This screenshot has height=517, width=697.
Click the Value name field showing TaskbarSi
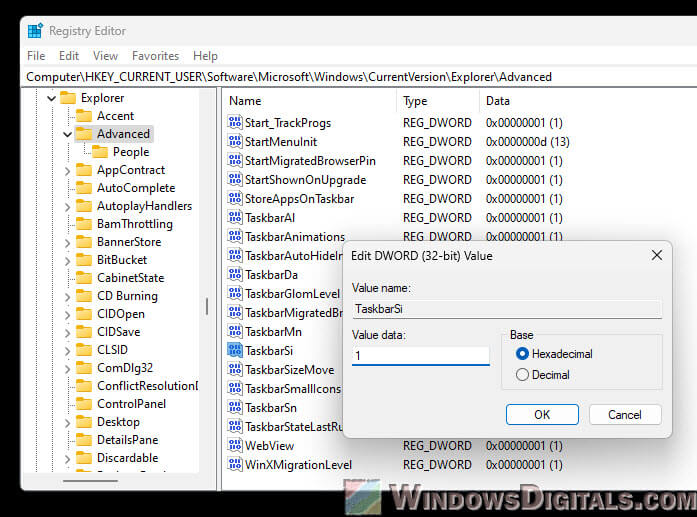pyautogui.click(x=507, y=309)
